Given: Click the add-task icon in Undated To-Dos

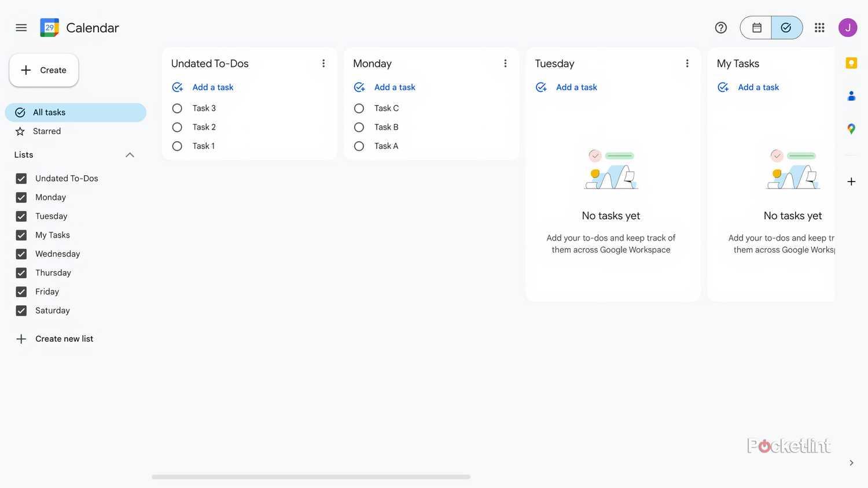Looking at the screenshot, I should point(178,87).
